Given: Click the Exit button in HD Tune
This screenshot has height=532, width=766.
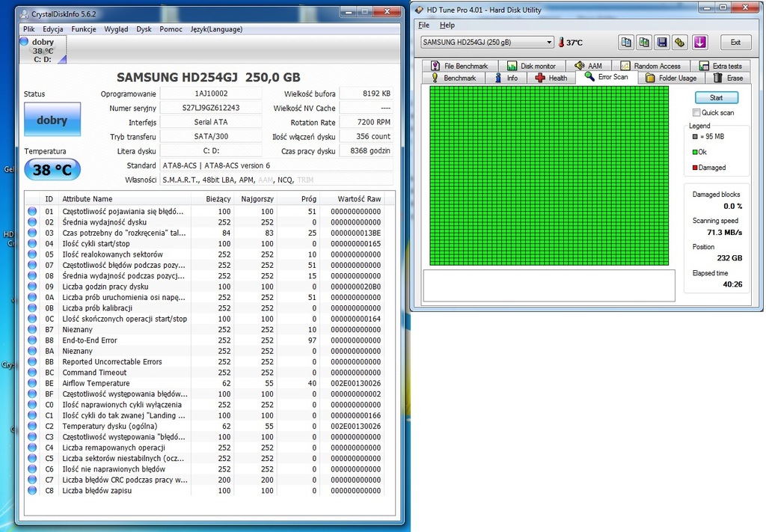Looking at the screenshot, I should click(x=735, y=43).
